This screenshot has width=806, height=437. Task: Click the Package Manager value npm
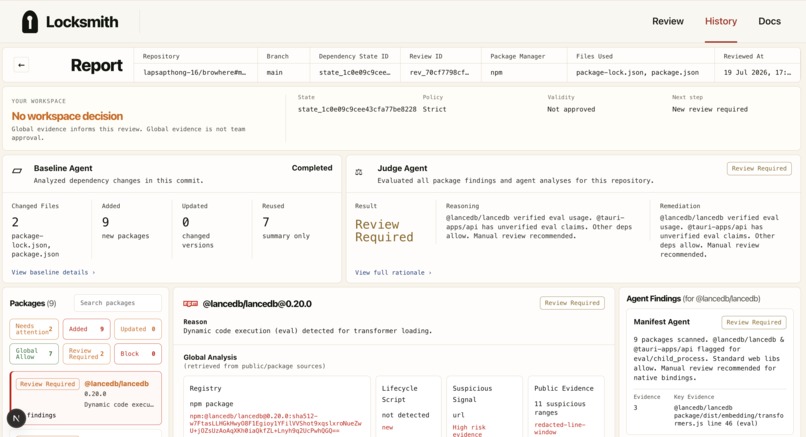(497, 72)
